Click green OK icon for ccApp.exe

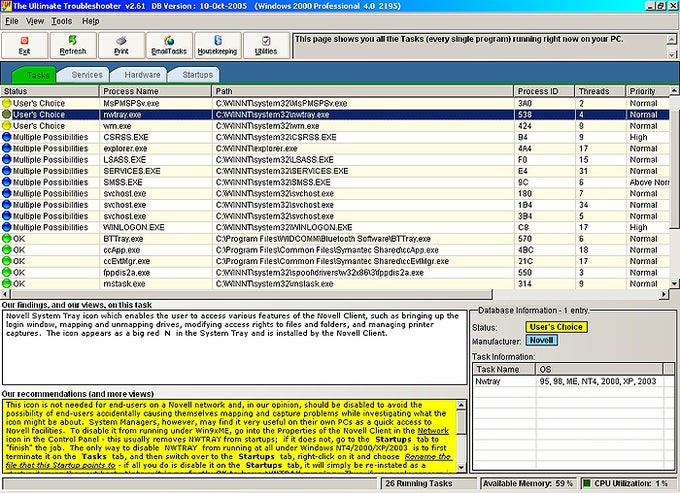(7, 250)
